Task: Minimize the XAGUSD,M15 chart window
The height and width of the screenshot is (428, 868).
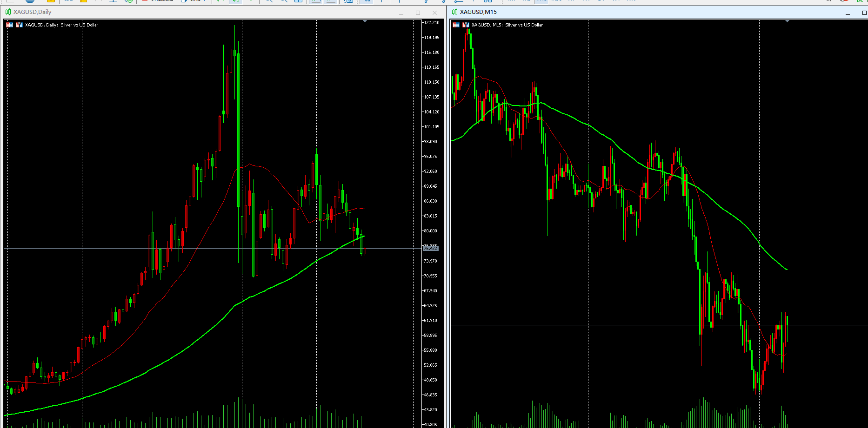Action: pos(848,13)
